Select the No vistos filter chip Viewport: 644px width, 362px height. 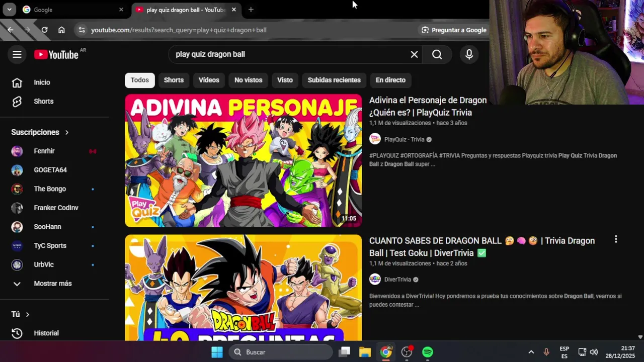click(x=249, y=80)
